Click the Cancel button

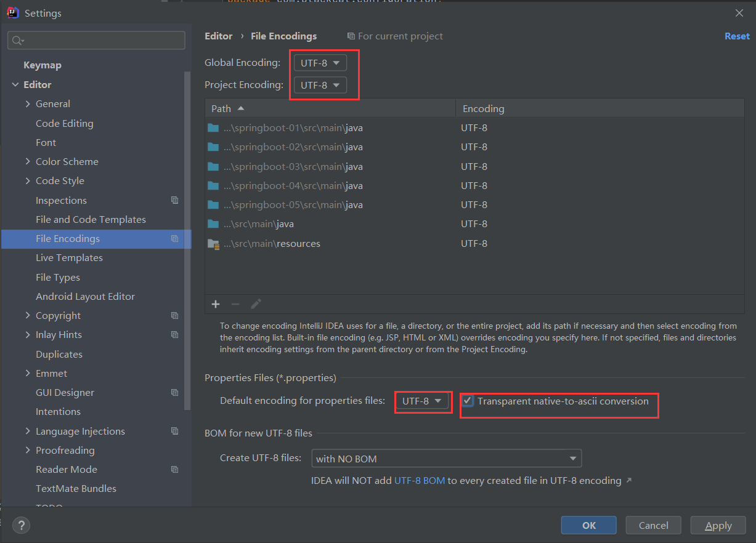coord(654,525)
